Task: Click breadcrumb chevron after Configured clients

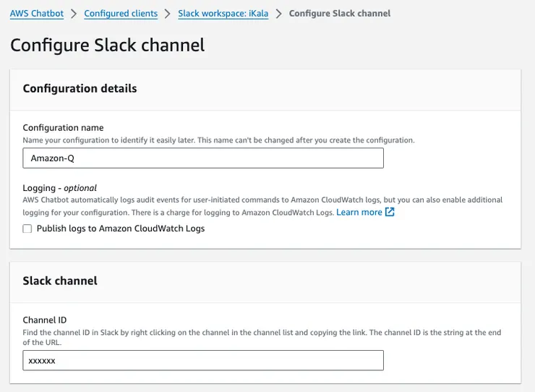Action: pyautogui.click(x=168, y=14)
